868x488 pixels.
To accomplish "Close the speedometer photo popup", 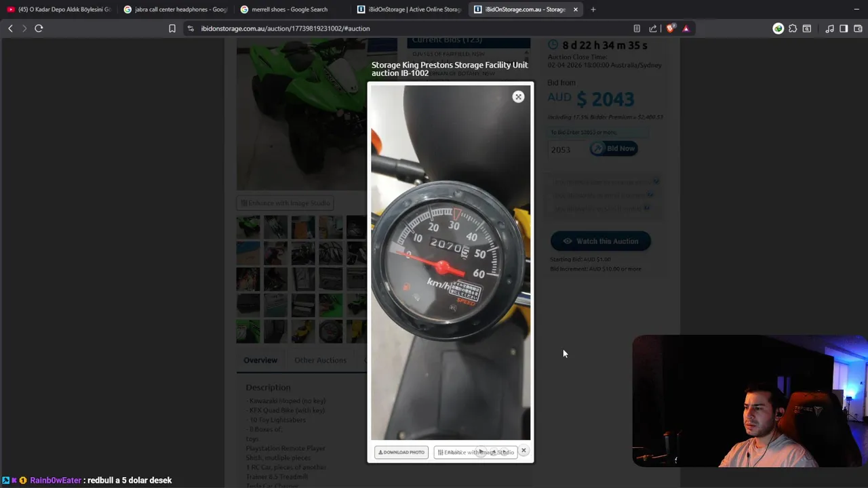I will (518, 97).
